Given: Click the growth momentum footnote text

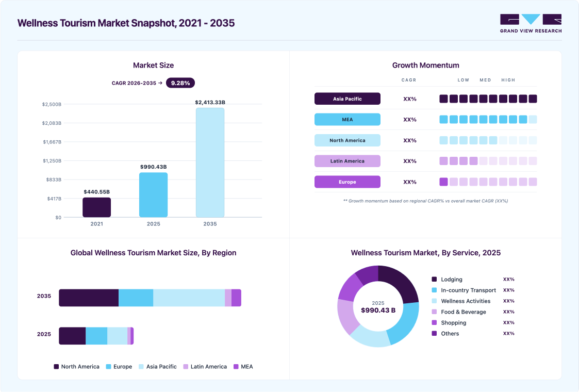Looking at the screenshot, I should (426, 201).
